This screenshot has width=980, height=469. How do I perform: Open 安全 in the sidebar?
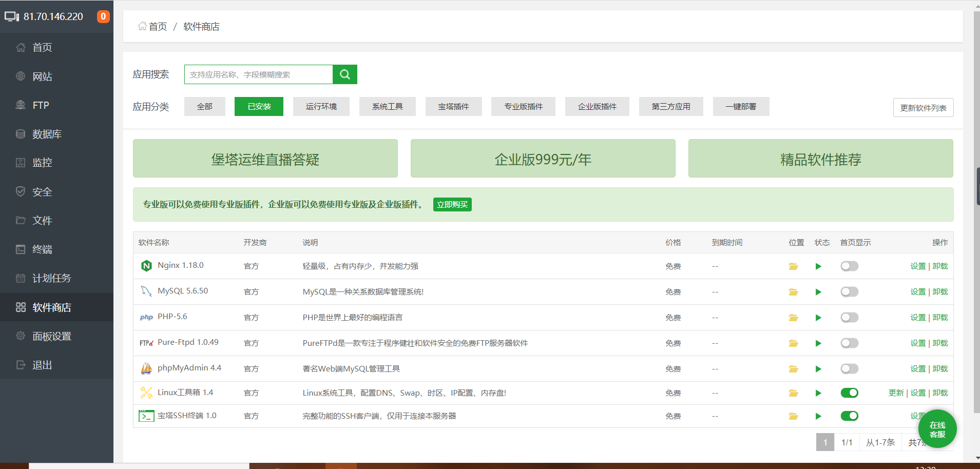pyautogui.click(x=56, y=192)
